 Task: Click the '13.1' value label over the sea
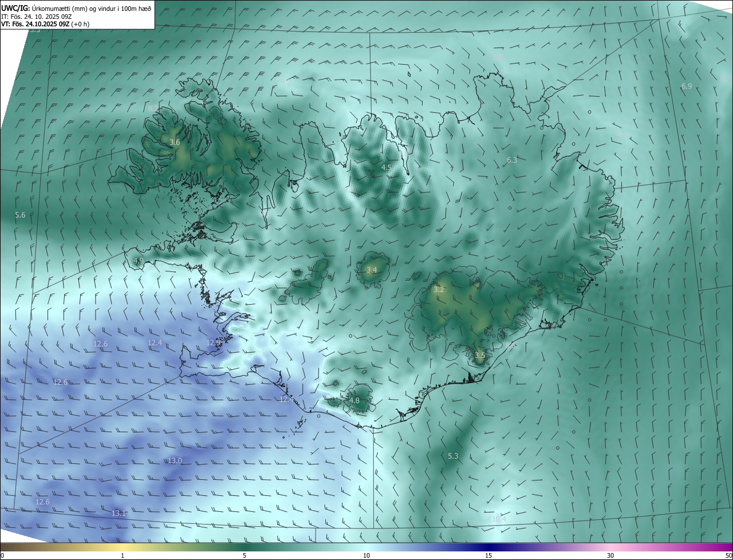[119, 513]
